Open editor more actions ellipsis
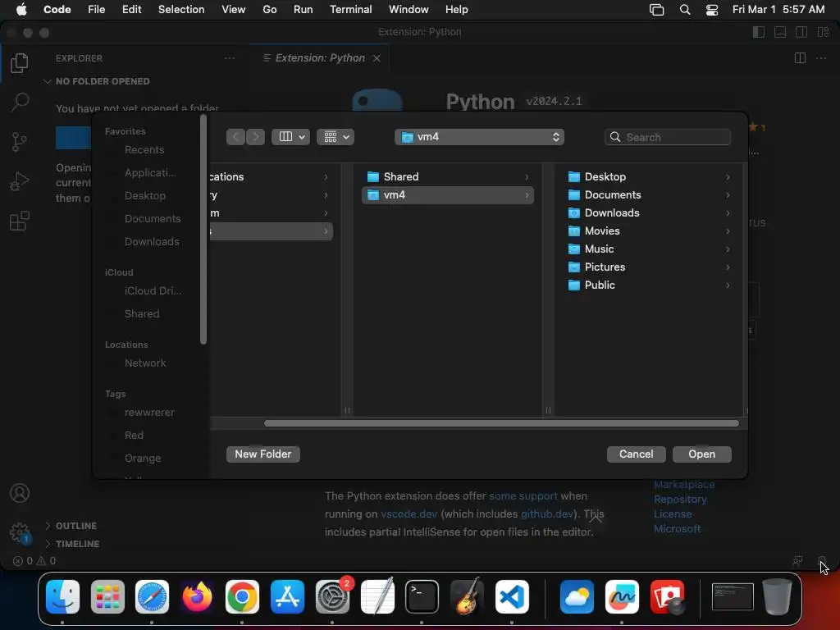 [x=820, y=58]
